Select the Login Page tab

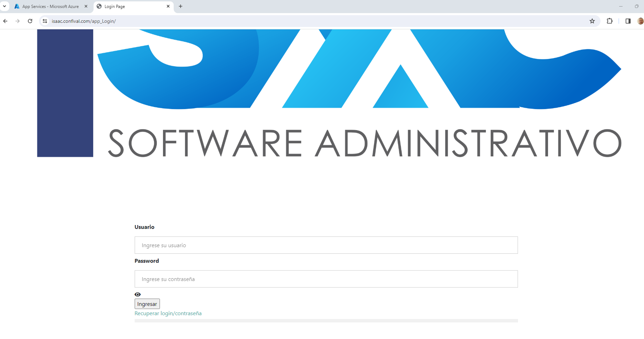pyautogui.click(x=131, y=6)
